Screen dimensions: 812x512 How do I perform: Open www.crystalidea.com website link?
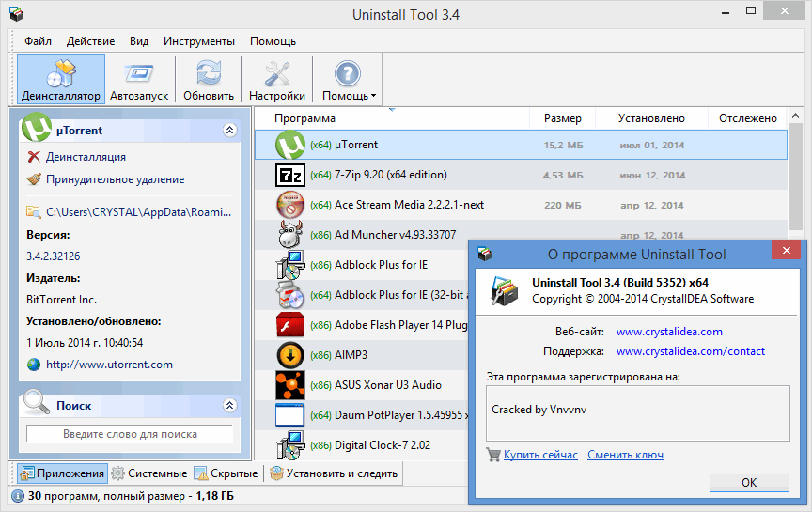coord(669,332)
